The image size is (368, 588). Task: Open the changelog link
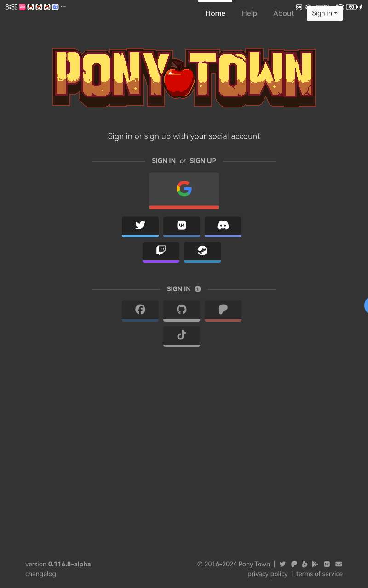tap(40, 574)
